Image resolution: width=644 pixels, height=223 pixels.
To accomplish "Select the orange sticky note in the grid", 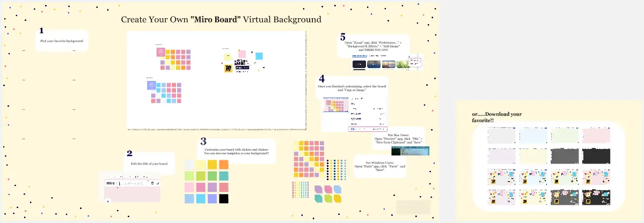I will [x=224, y=165].
